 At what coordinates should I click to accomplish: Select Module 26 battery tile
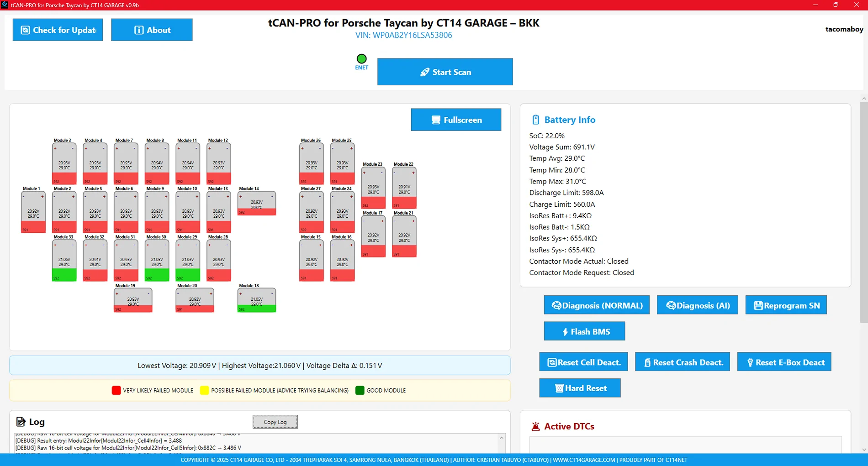(x=312, y=164)
